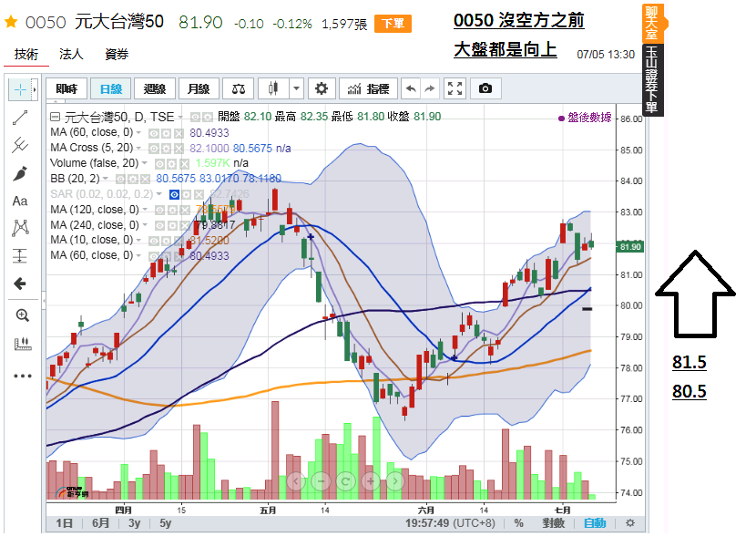Collapse the indicator legend minus box
Screen dimensions: 756x547
pos(55,117)
